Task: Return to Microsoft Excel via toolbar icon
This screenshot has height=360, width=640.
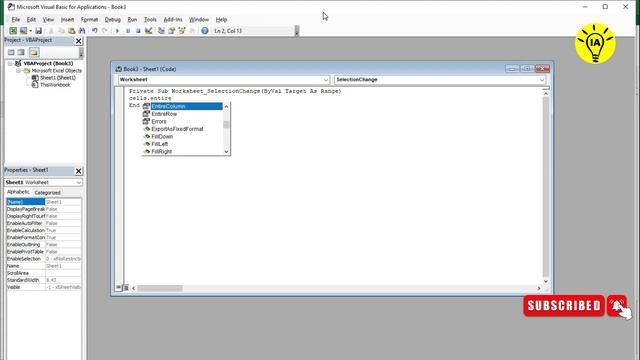Action: coord(13,31)
